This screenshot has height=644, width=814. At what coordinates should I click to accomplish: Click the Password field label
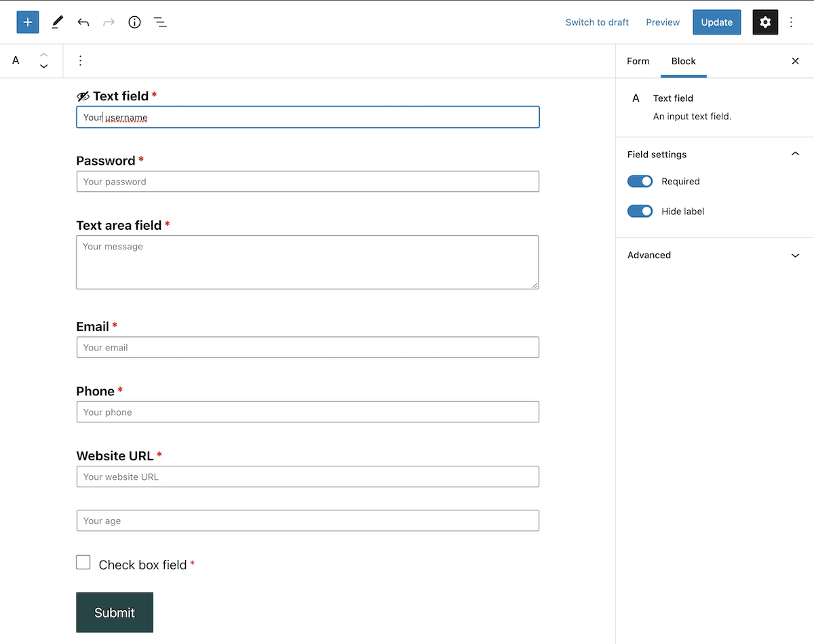tap(106, 161)
